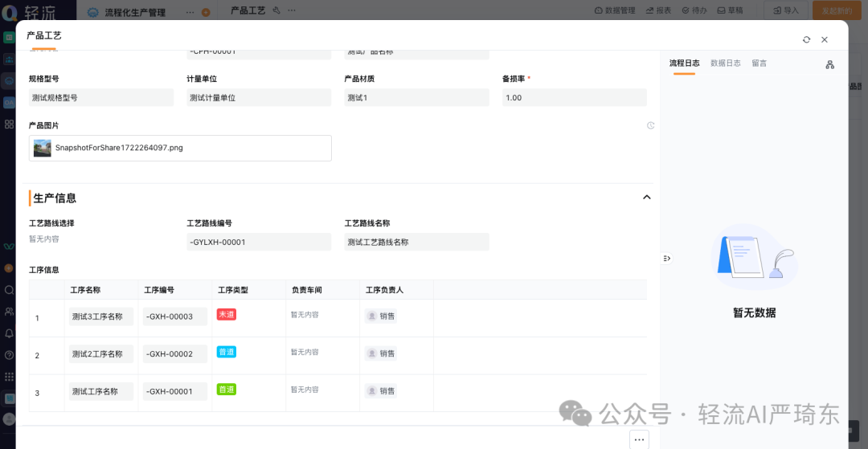
Task: Click the user avatar at sidebar bottom
Action: [x=8, y=420]
